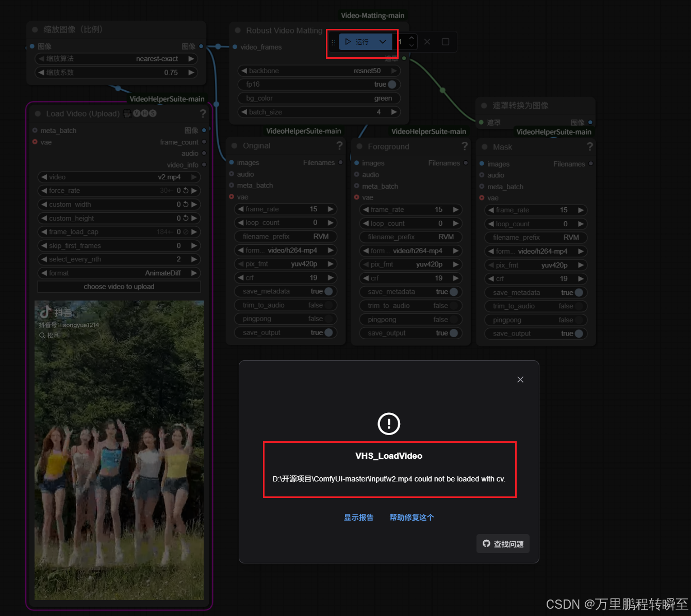
Task: Click choose video to upload button
Action: point(119,287)
